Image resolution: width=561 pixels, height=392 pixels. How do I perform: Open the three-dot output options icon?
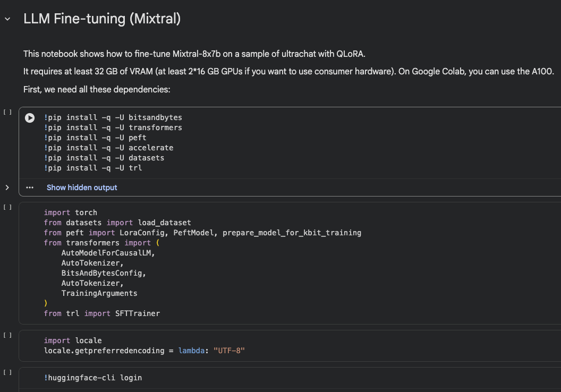click(x=30, y=188)
